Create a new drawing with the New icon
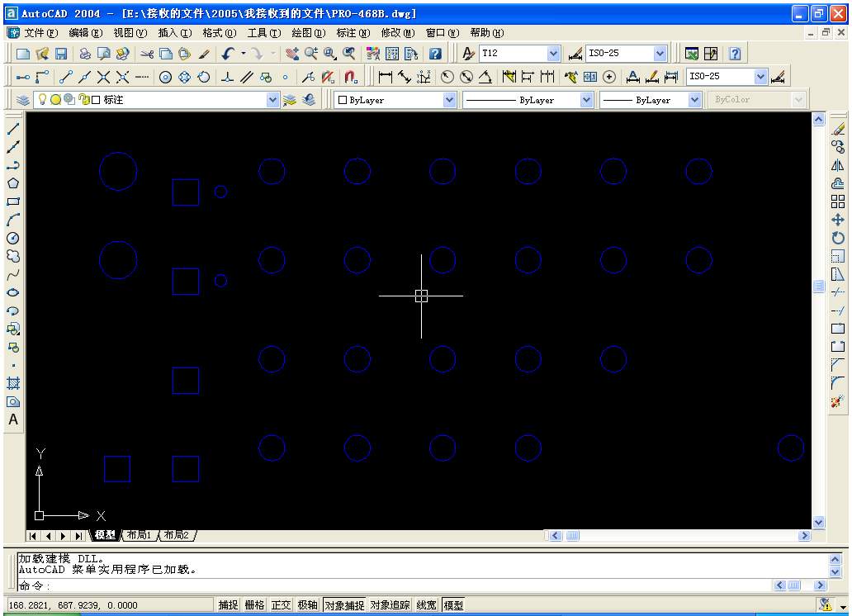 [x=23, y=54]
